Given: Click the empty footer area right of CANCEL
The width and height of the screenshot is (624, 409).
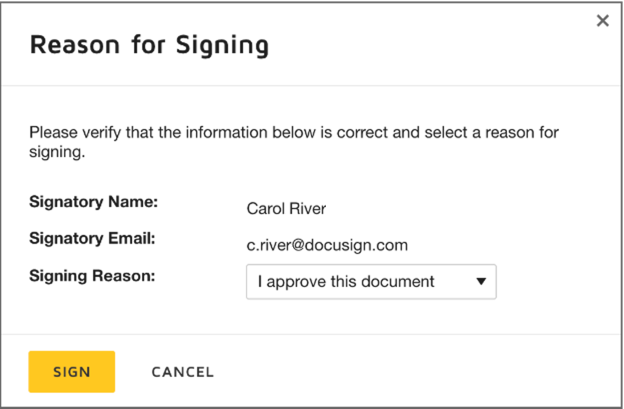Looking at the screenshot, I should [420, 372].
